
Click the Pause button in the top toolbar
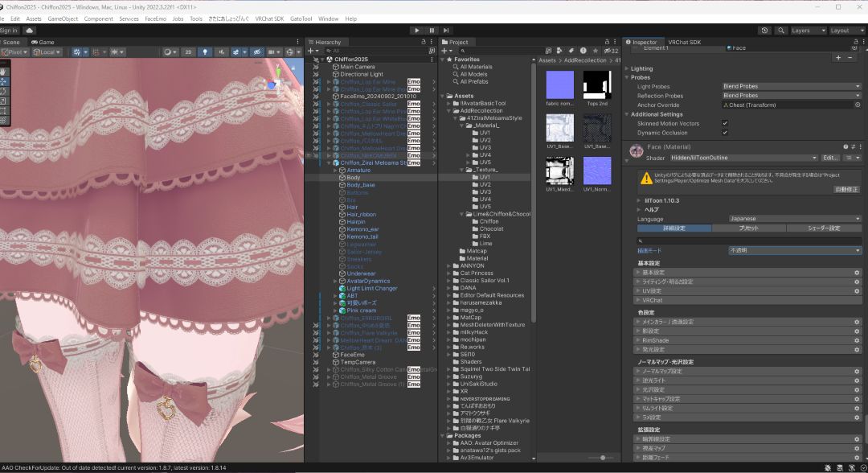[431, 30]
